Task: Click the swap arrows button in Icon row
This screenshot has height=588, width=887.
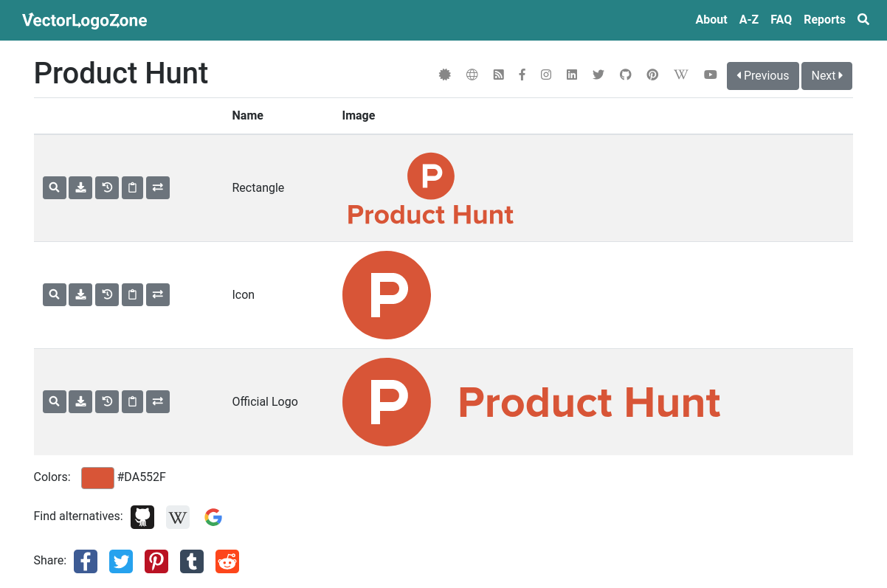Action: point(158,295)
